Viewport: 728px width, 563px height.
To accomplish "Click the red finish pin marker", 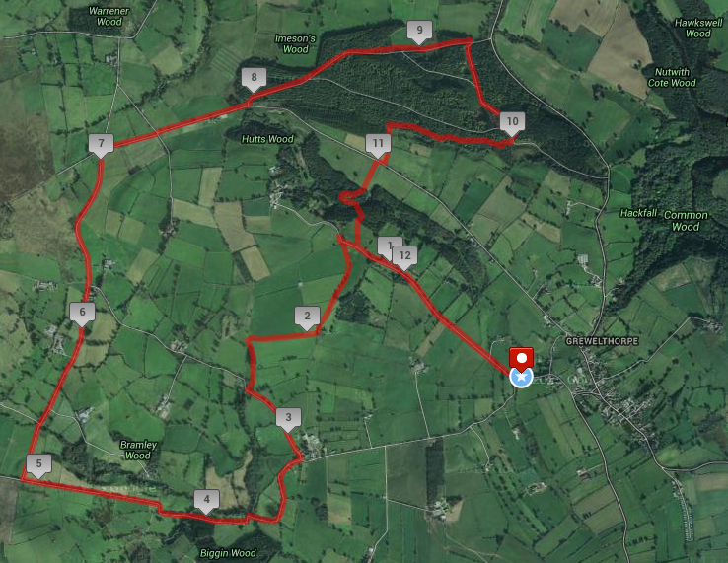I will pos(521,358).
